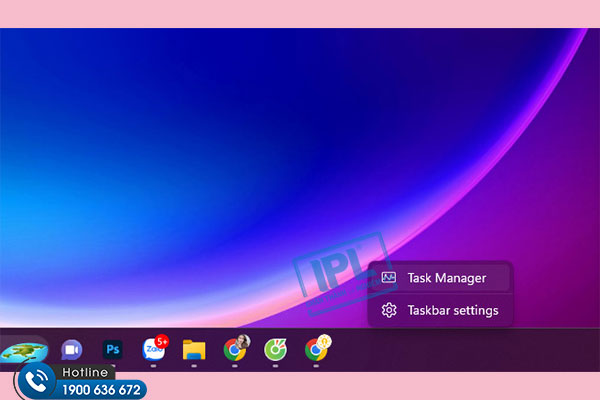600x400 pixels.
Task: Open Chrome with the yellow profile badge
Action: tap(317, 348)
